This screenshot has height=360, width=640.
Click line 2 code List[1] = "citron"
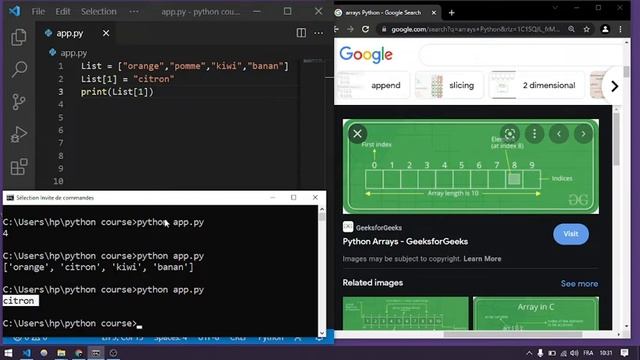pyautogui.click(x=127, y=79)
